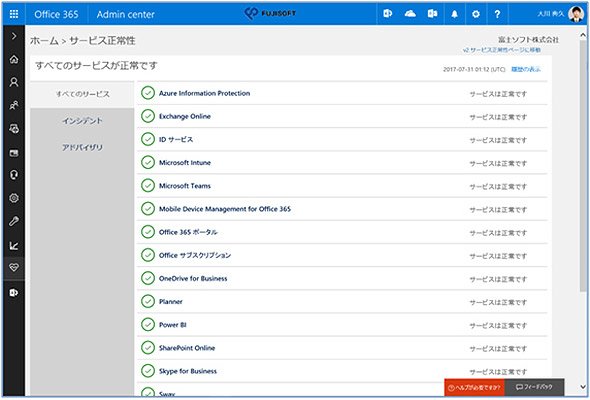Screen dimensions: 590x400
Task: Click the FUJISOFT logo in header
Action: pos(270,13)
